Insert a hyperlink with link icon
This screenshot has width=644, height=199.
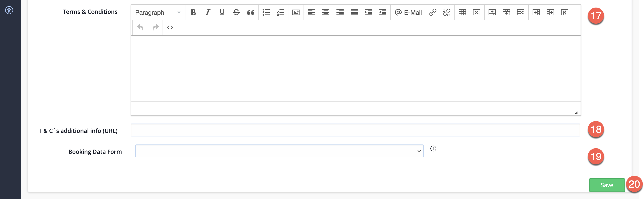coord(433,12)
